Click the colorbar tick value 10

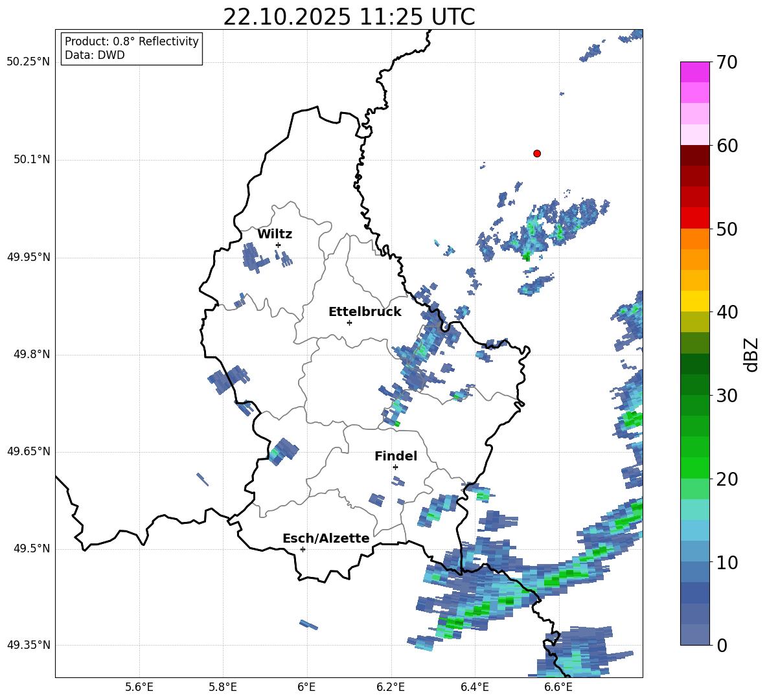(727, 563)
